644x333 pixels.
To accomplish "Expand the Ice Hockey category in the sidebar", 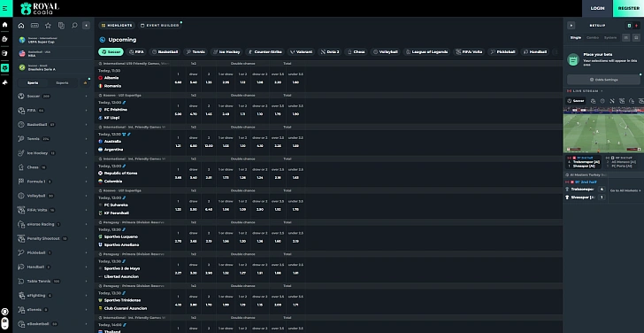I will (53, 153).
